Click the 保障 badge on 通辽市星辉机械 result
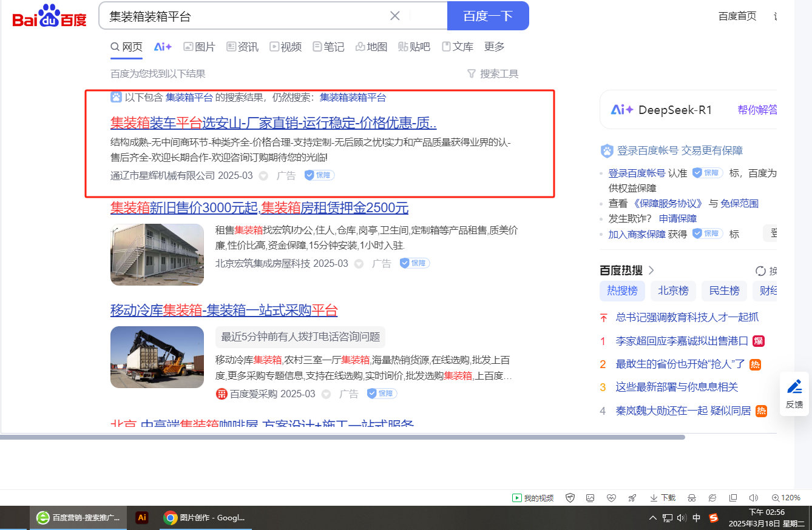This screenshot has width=812, height=530. [x=319, y=175]
